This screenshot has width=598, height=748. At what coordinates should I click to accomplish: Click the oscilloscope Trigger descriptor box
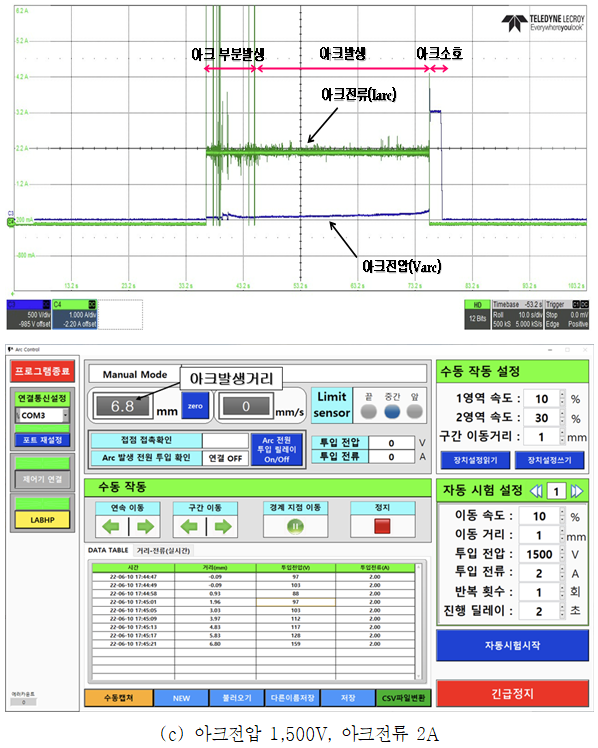click(567, 314)
